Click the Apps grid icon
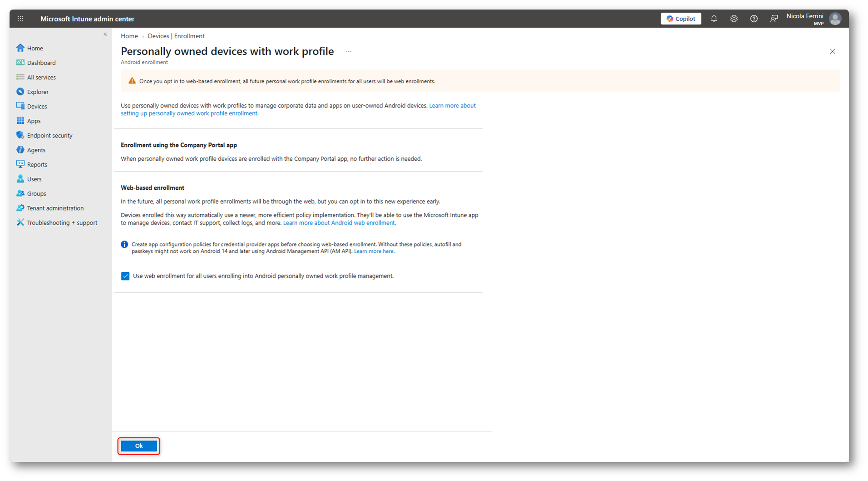The image size is (868, 481). click(x=20, y=120)
